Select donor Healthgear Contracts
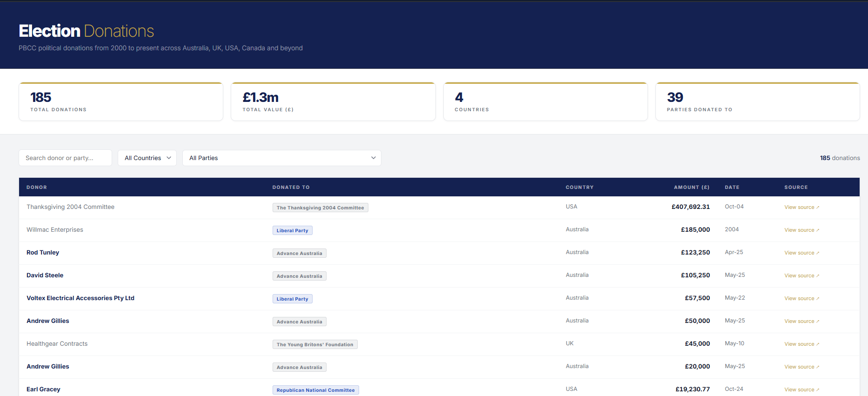The width and height of the screenshot is (868, 396). [57, 343]
